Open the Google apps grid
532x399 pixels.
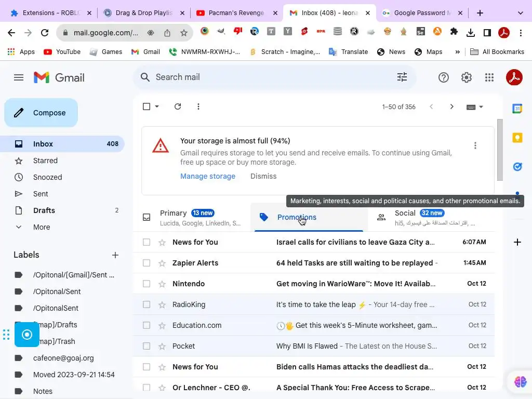[489, 77]
